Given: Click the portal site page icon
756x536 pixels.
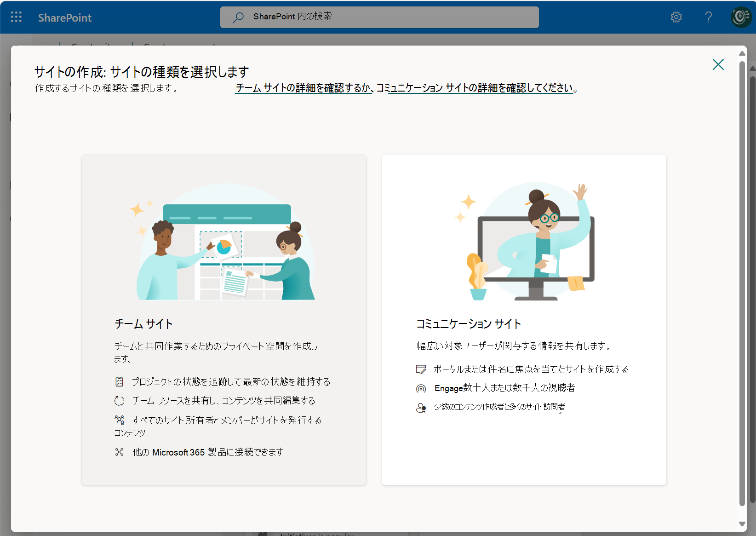Looking at the screenshot, I should pyautogui.click(x=421, y=369).
